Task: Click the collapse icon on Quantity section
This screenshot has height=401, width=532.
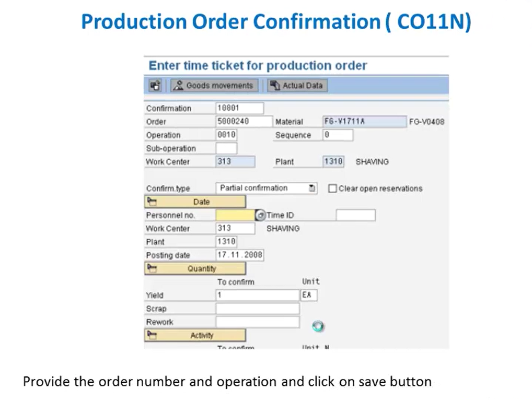Action: (x=152, y=268)
